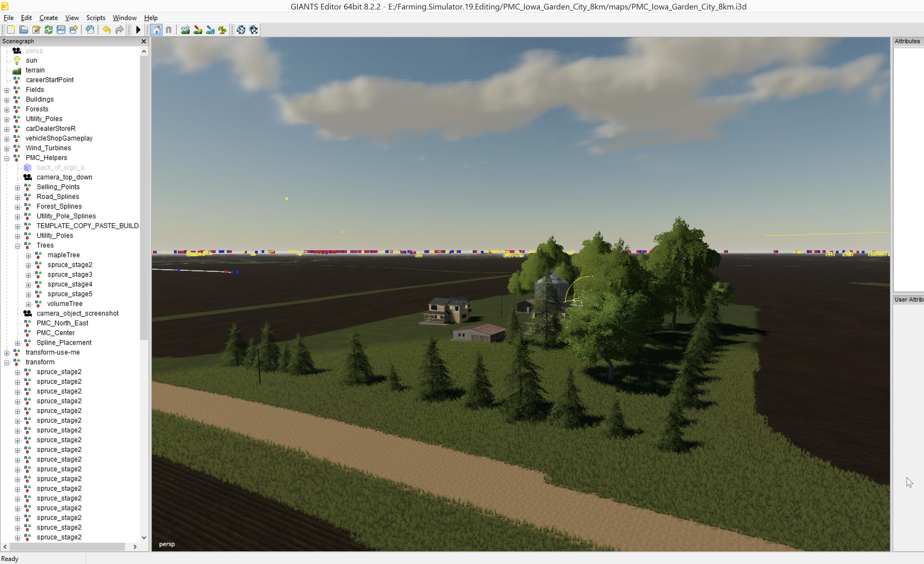Select the camera_object_screenshot node
This screenshot has height=564, width=924.
(78, 313)
